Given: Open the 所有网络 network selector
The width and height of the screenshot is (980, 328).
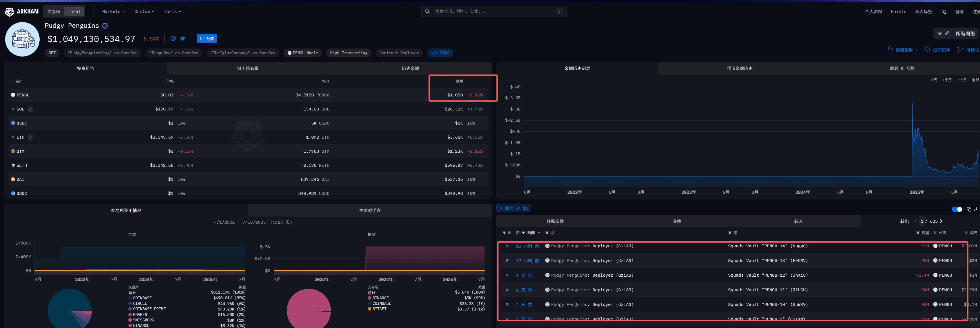Looking at the screenshot, I should pos(965,34).
